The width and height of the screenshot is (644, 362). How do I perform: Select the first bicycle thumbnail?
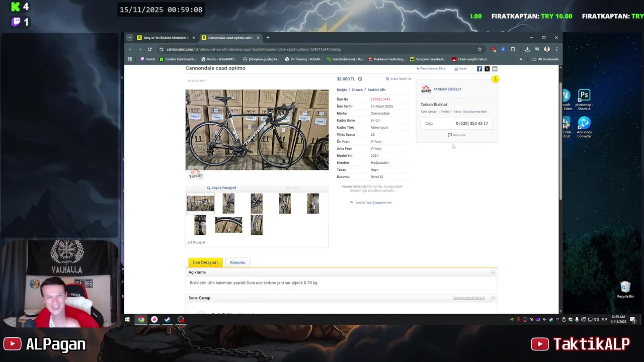click(200, 204)
